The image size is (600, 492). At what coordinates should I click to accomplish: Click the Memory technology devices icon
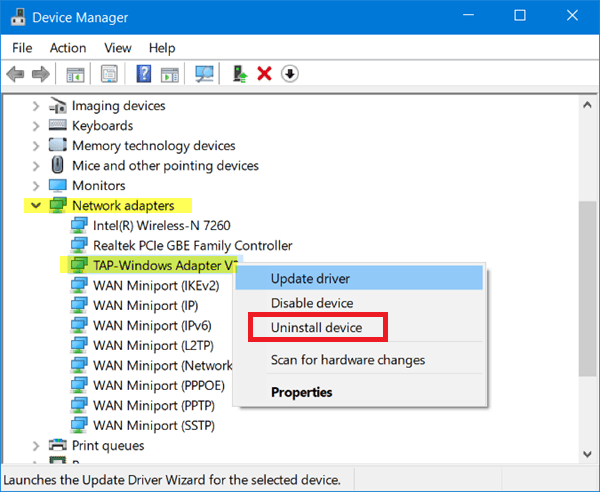click(58, 145)
